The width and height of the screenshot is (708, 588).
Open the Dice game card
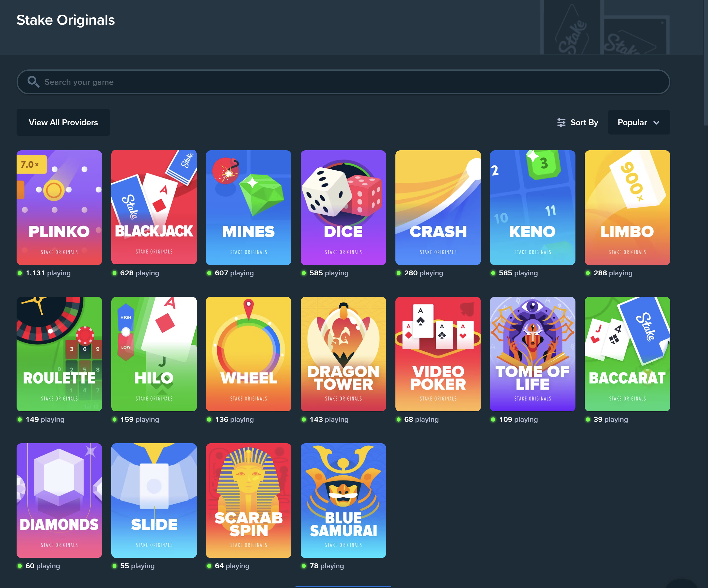tap(343, 207)
